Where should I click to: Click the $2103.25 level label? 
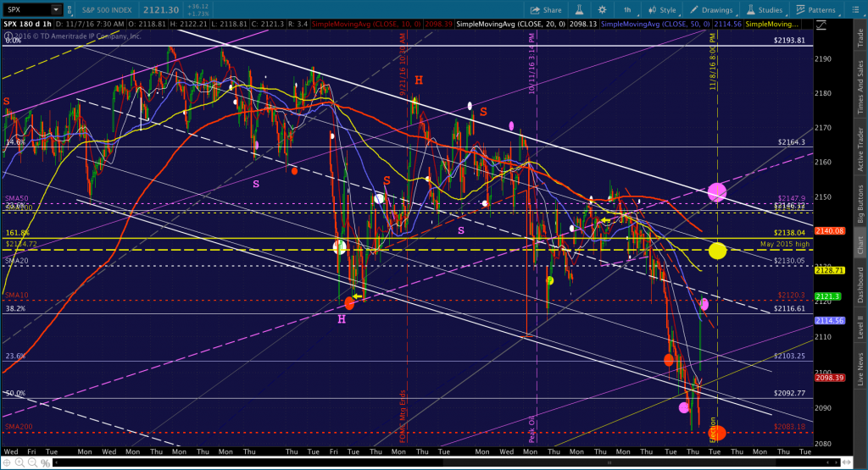[x=789, y=356]
